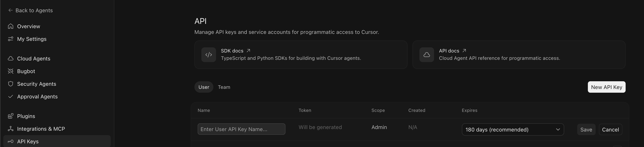Image resolution: width=644 pixels, height=147 pixels.
Task: Click the external arrow next to SDK docs
Action: [x=248, y=50]
